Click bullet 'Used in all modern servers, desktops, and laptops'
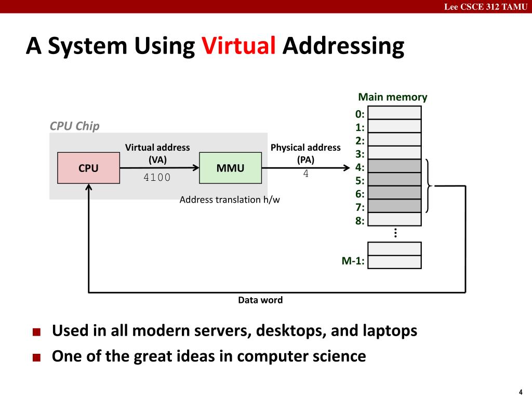The width and height of the screenshot is (532, 399). pyautogui.click(x=234, y=331)
